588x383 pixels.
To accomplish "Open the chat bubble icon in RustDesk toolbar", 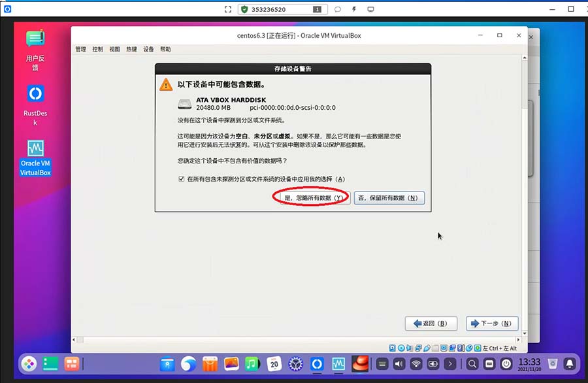I will click(x=338, y=9).
